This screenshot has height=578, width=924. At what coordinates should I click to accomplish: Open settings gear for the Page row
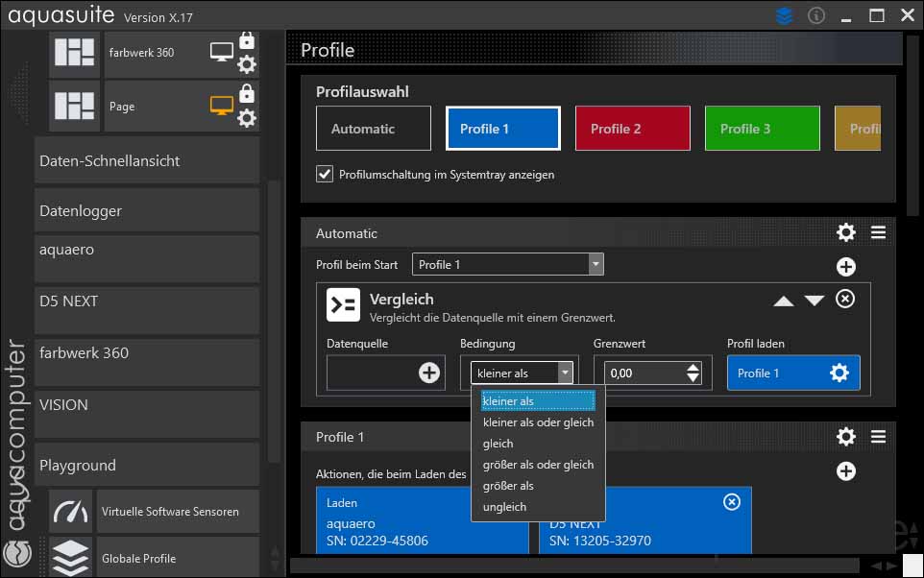point(247,118)
